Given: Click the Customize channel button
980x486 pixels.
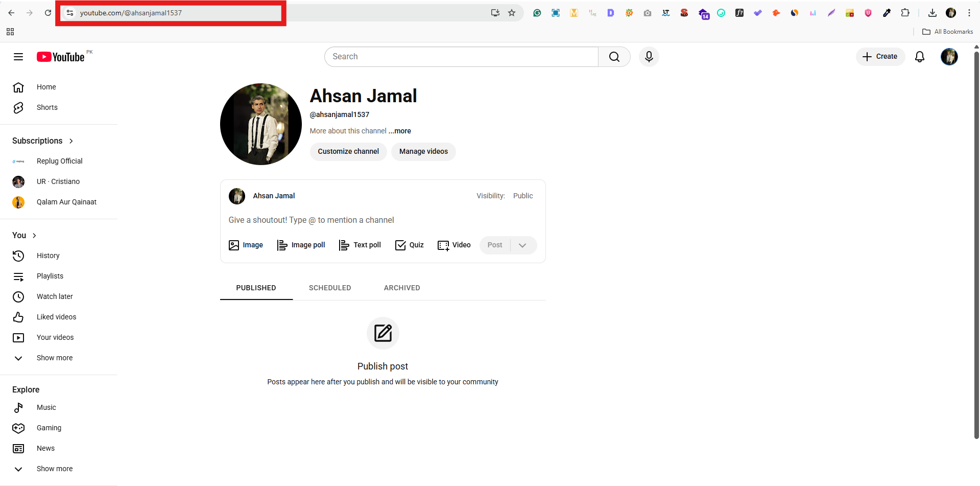Looking at the screenshot, I should 348,152.
